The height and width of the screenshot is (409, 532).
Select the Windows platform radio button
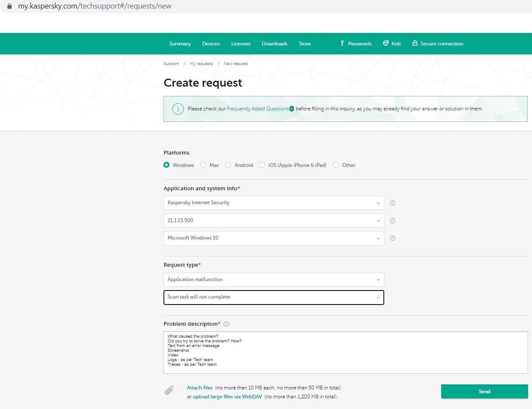(x=166, y=165)
